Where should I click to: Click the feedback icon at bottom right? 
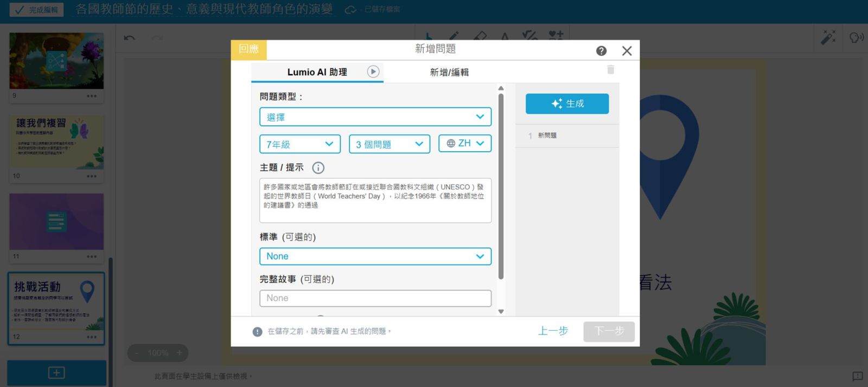pos(857,376)
